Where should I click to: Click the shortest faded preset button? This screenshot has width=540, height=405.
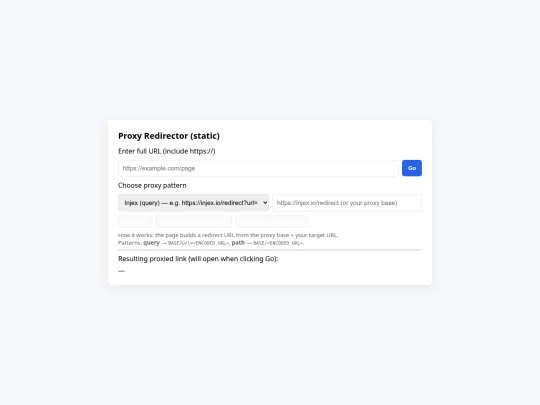tap(135, 222)
